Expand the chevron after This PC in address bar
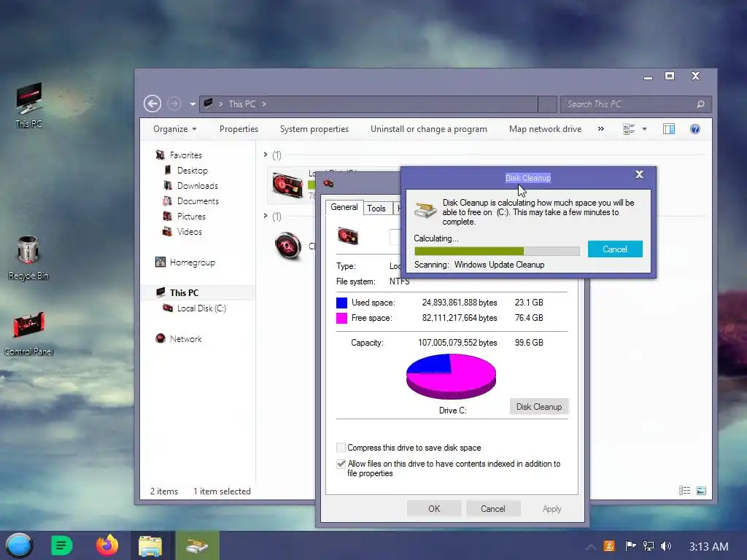The image size is (747, 560). (264, 104)
